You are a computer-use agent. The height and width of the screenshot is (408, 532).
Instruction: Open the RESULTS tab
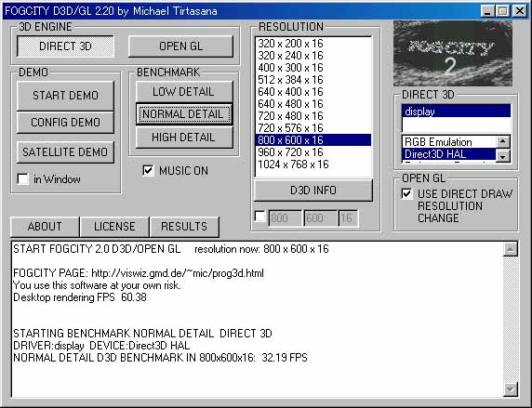184,227
